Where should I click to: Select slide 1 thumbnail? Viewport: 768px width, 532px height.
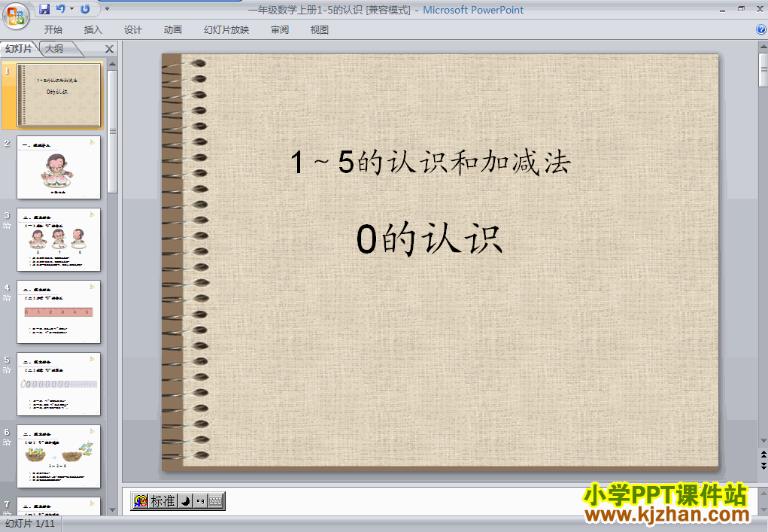(59, 95)
